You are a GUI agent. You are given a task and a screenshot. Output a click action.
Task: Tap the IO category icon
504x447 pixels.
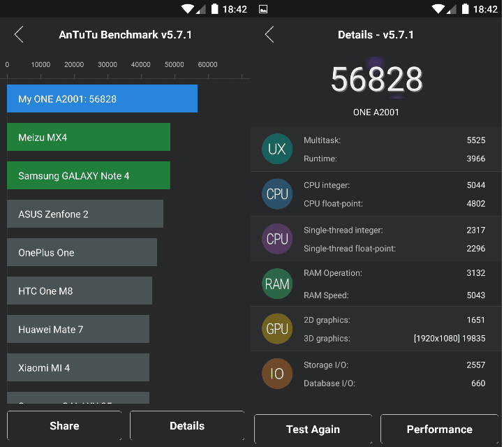click(277, 374)
